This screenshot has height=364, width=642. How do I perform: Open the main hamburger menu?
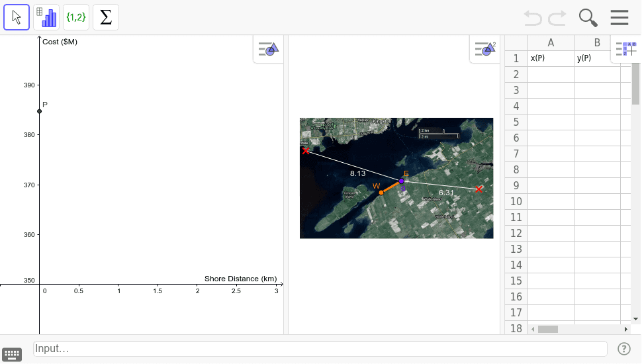[619, 18]
